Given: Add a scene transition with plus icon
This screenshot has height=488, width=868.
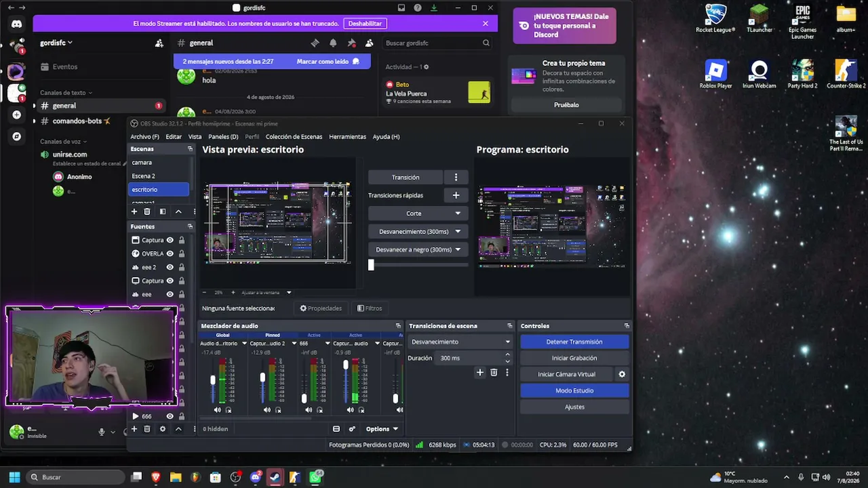Looking at the screenshot, I should click(x=480, y=372).
